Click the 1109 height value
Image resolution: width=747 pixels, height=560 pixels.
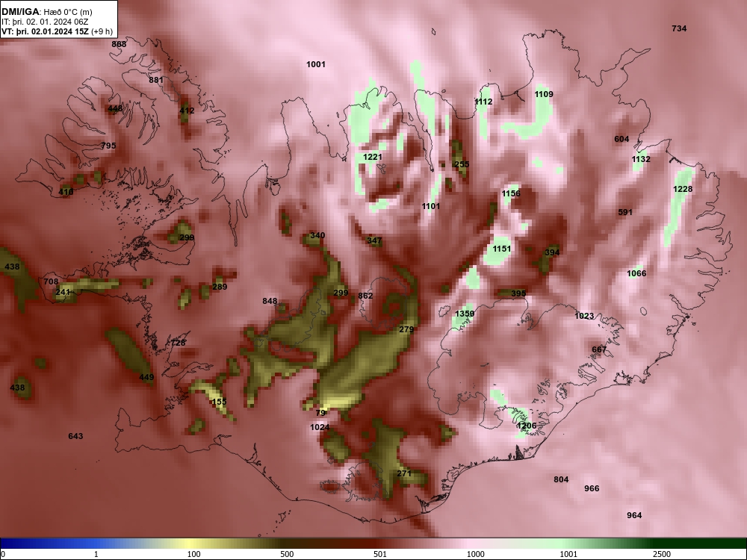point(544,94)
